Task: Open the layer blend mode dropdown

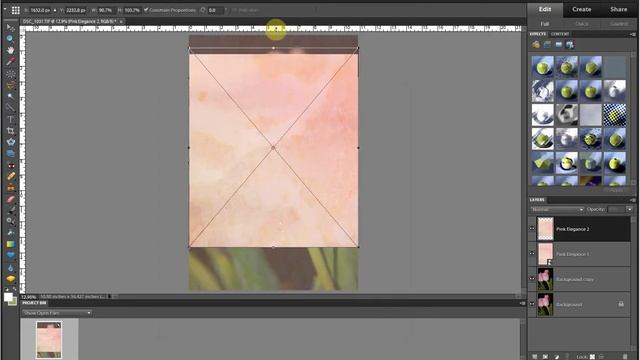Action: coord(557,209)
